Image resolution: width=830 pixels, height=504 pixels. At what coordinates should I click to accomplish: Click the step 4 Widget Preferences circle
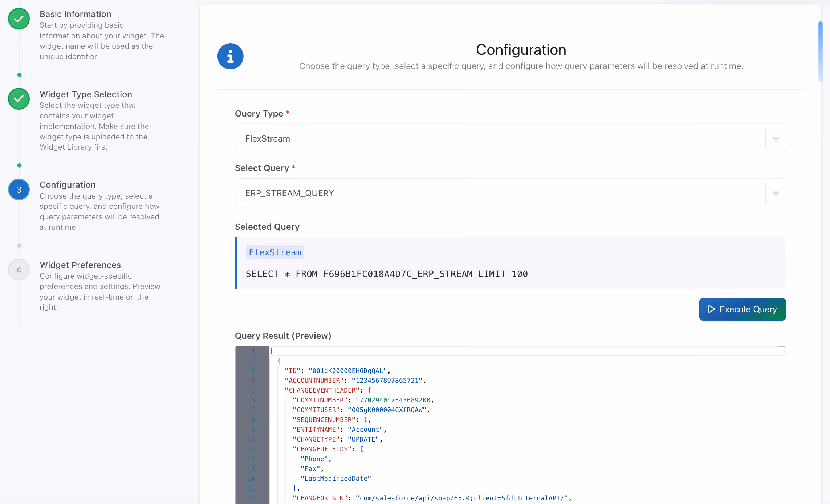tap(19, 269)
